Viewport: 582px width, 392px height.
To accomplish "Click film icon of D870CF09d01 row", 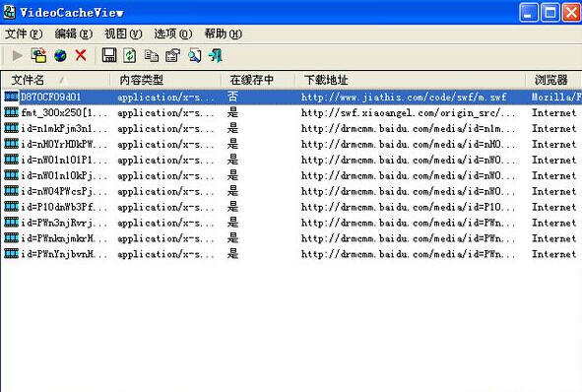I will coord(11,97).
